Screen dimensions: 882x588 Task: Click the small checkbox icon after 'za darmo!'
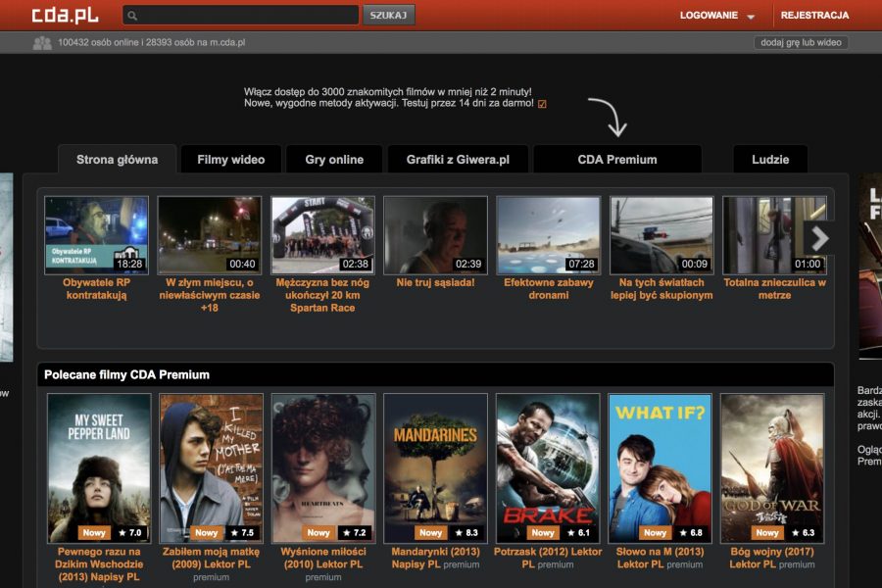(x=542, y=104)
